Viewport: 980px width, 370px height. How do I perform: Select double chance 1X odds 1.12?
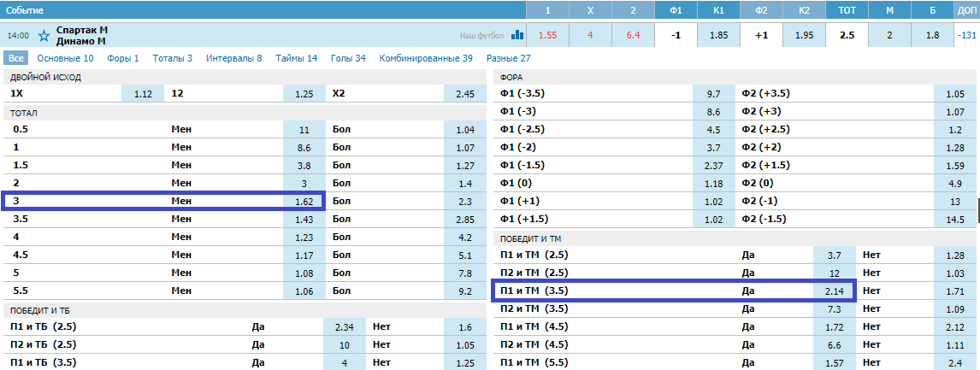coord(143,94)
